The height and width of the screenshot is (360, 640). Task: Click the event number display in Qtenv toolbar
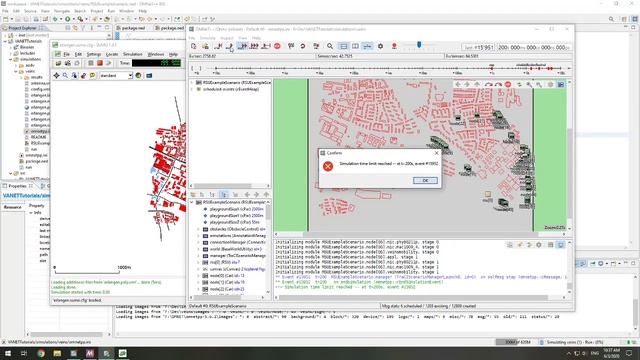pos(478,47)
